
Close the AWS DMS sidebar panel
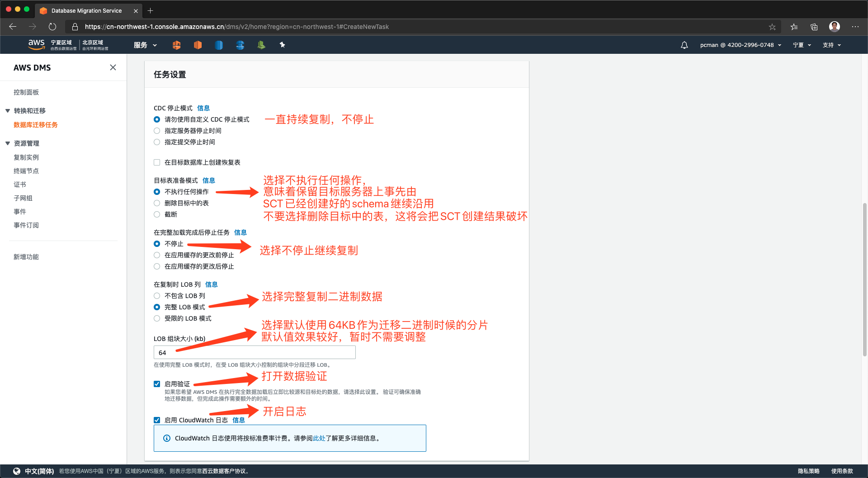pyautogui.click(x=113, y=67)
